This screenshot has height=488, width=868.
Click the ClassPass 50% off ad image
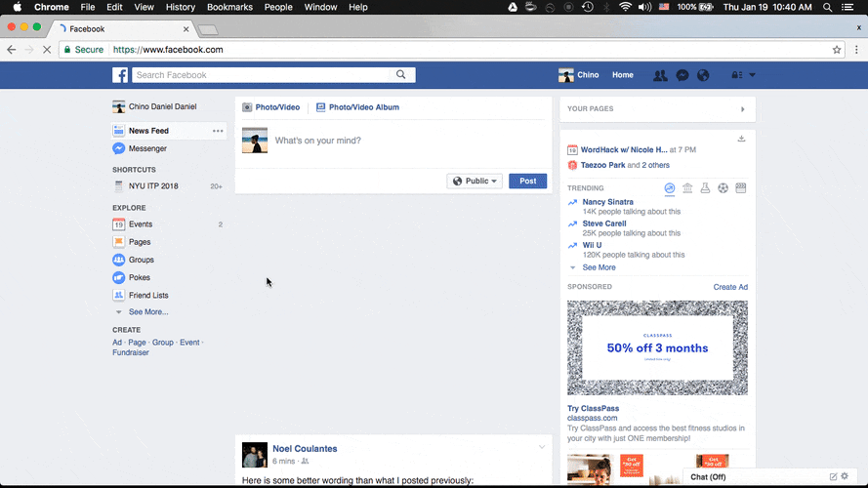[x=657, y=348]
